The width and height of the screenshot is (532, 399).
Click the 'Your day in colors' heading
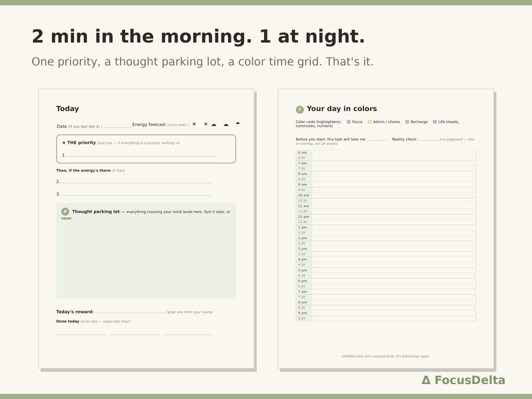pyautogui.click(x=342, y=109)
